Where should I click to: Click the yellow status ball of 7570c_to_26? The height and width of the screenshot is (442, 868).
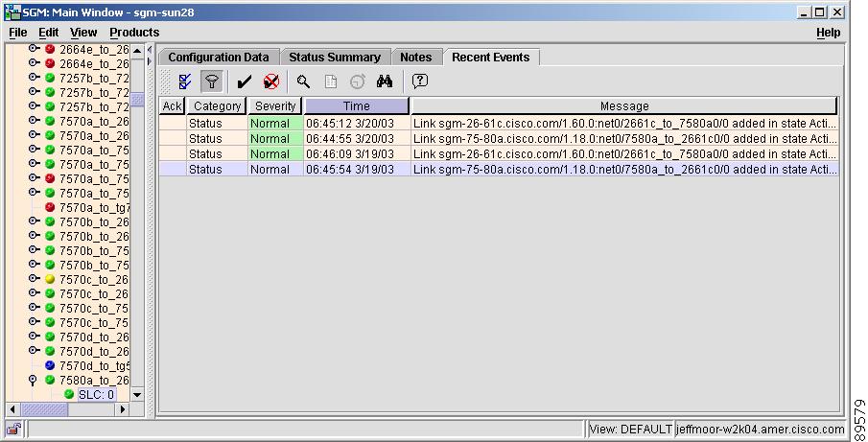click(50, 279)
